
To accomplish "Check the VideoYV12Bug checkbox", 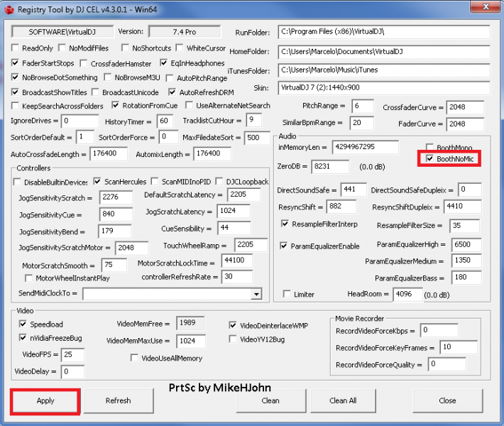I will tap(233, 339).
